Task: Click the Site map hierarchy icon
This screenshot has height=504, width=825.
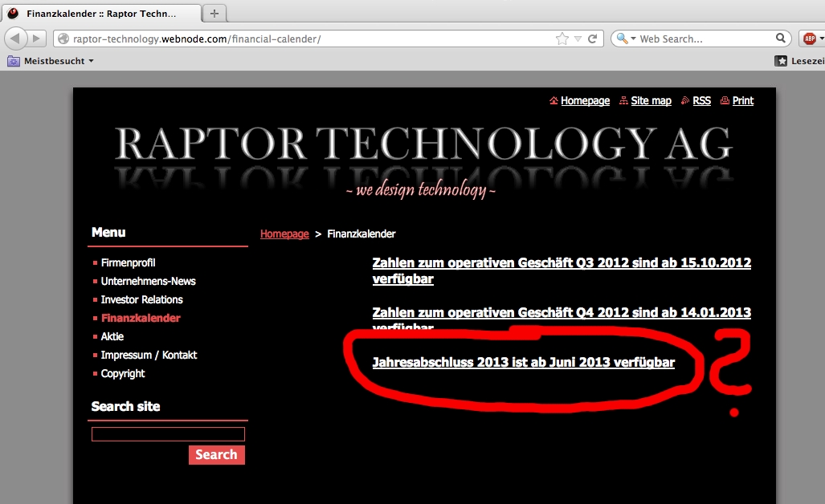Action: (623, 100)
